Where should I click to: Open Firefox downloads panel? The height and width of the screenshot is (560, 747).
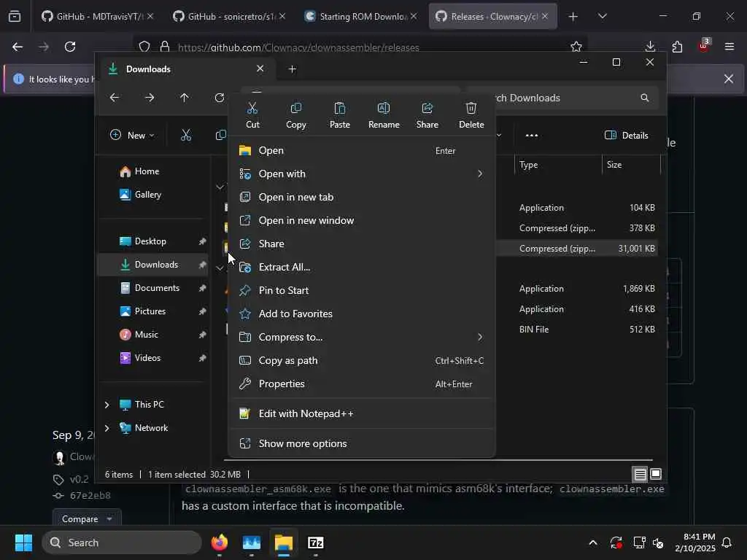coord(650,47)
